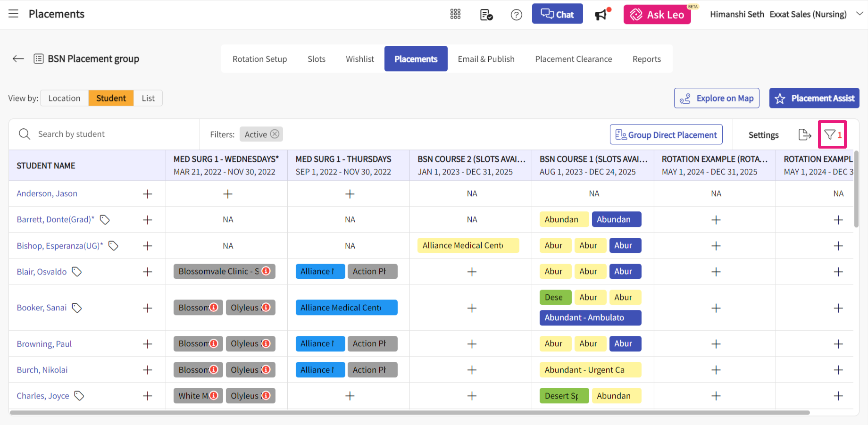Switch view to List

(148, 98)
